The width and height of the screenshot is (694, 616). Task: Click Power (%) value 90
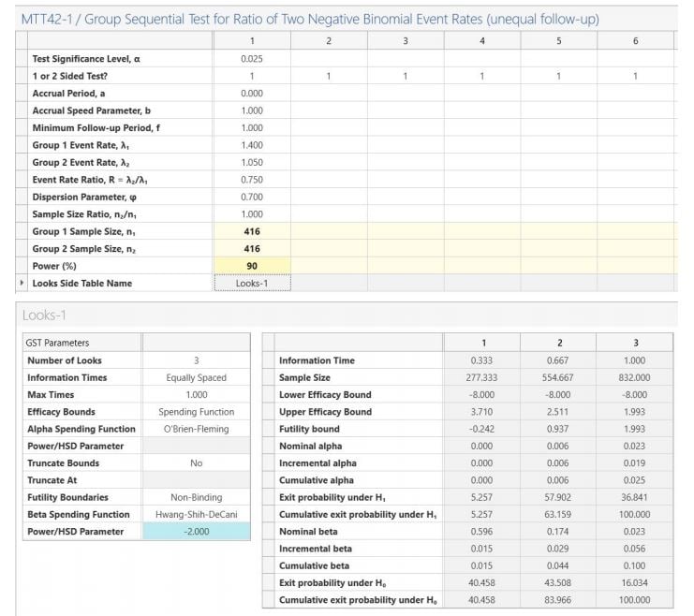pyautogui.click(x=252, y=266)
